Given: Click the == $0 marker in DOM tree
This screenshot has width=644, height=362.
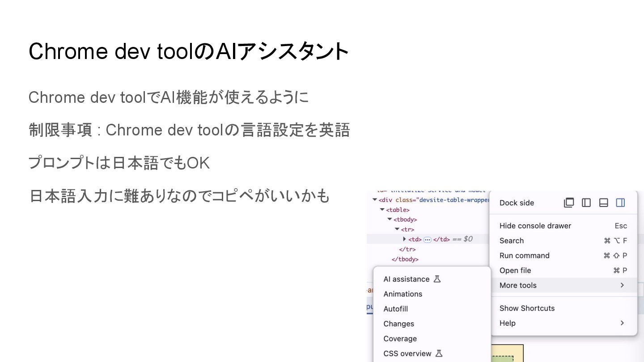Looking at the screenshot, I should pos(462,239).
